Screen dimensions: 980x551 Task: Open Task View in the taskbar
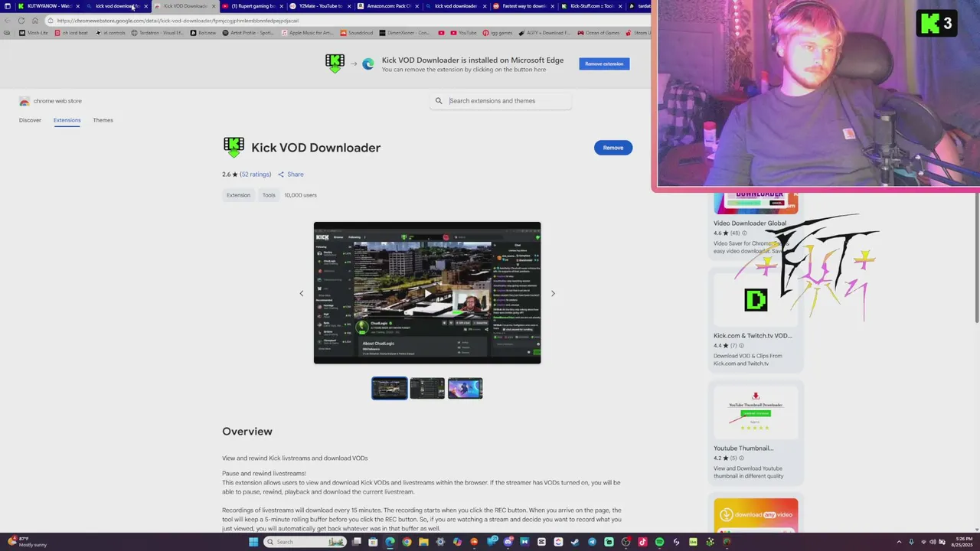click(356, 542)
